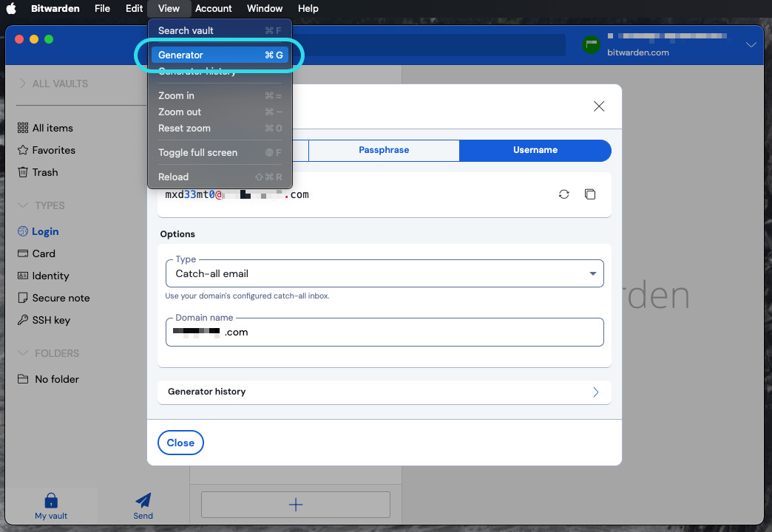
Task: Select Zoom in menu item
Action: tap(176, 95)
